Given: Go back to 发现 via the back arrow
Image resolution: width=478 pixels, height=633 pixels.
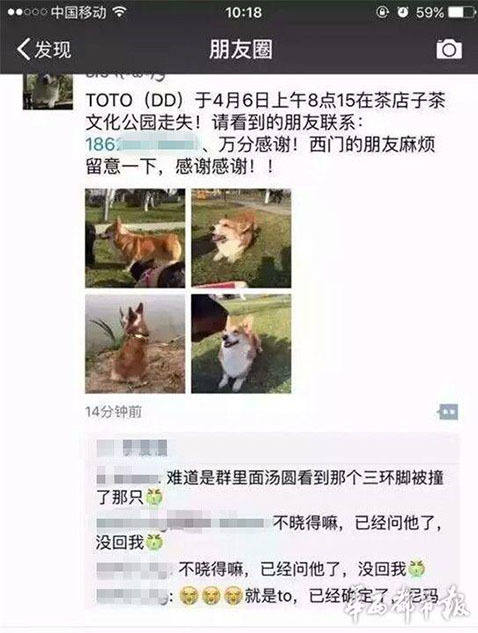Looking at the screenshot, I should tap(23, 49).
